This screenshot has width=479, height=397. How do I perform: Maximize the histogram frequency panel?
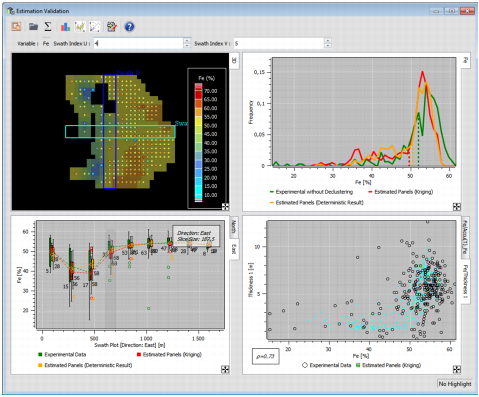[x=457, y=207]
